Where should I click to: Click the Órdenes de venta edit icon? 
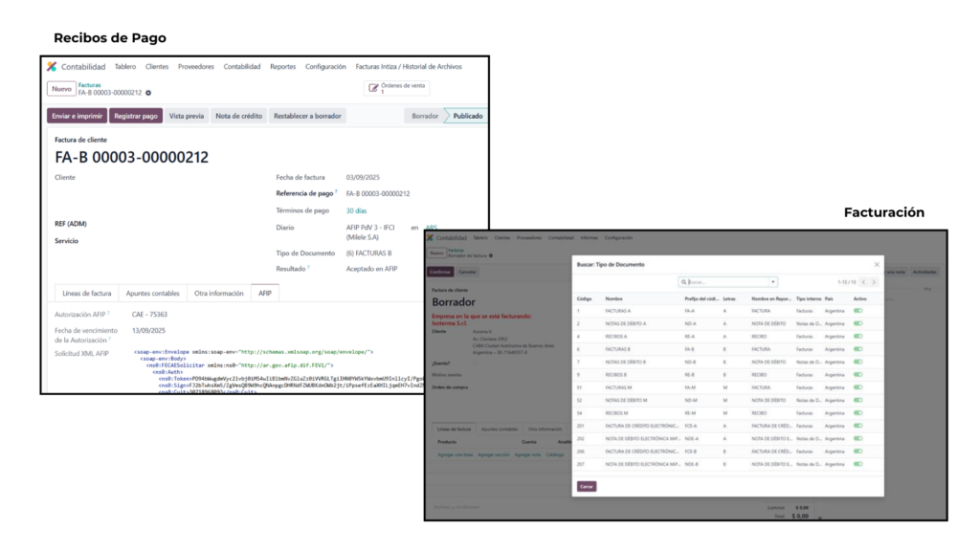pos(374,88)
